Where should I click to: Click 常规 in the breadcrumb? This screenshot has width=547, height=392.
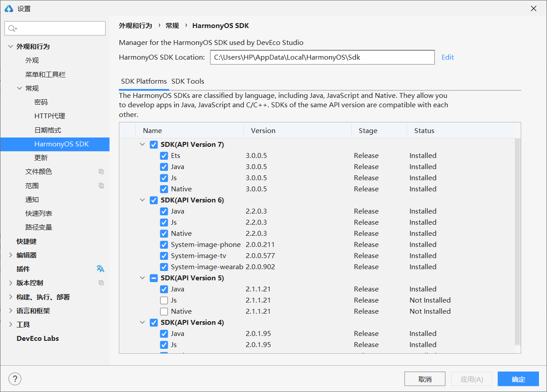pos(172,26)
